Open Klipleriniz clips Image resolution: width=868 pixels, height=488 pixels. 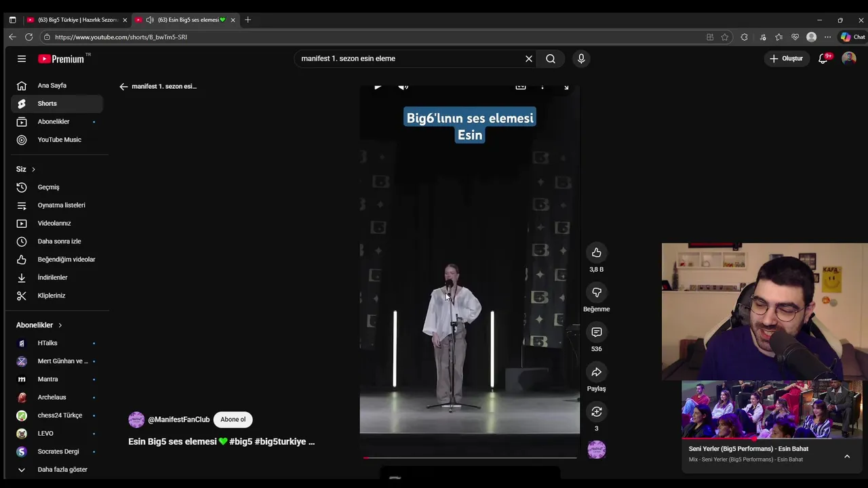[x=57, y=296]
